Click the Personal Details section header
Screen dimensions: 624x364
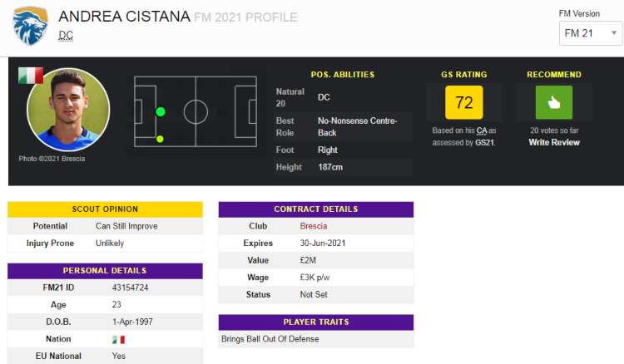tap(105, 270)
